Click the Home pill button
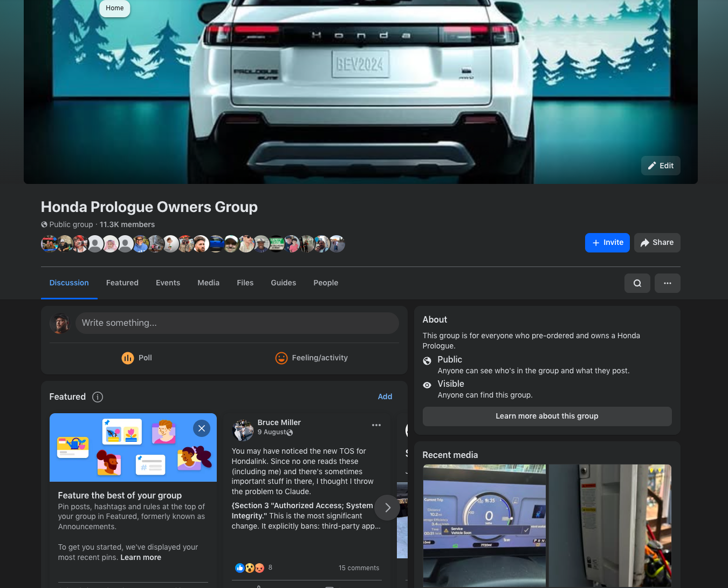This screenshot has height=588, width=728. point(114,8)
